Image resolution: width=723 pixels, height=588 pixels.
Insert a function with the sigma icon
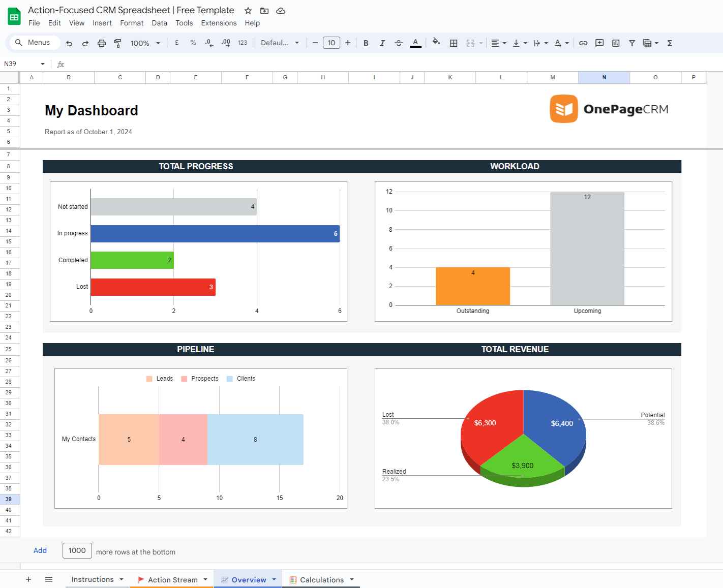(670, 43)
